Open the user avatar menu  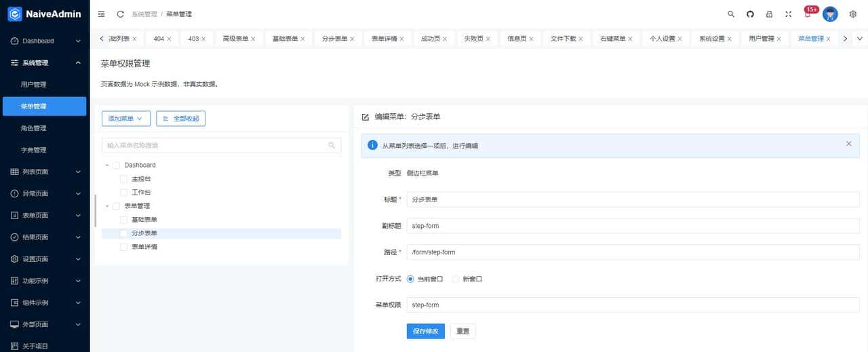click(830, 14)
